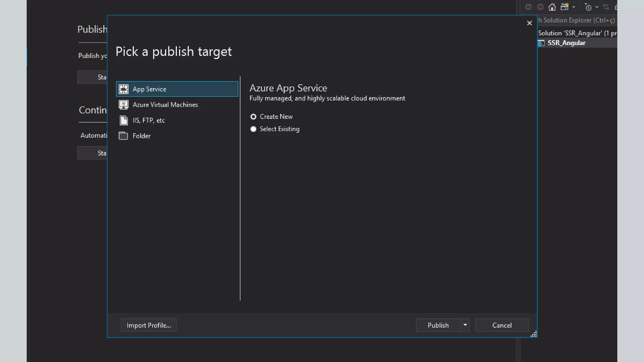Viewport: 644px width, 362px height.
Task: Click SSR_Angular web project icon
Action: click(541, 43)
